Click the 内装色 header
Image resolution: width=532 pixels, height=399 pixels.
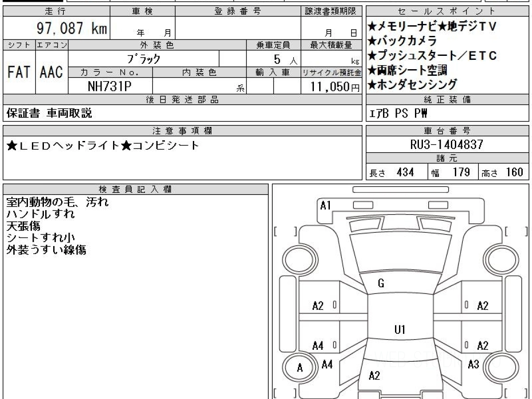coord(199,72)
